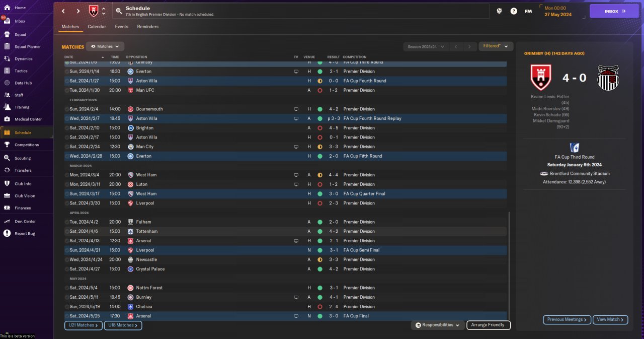This screenshot has height=339, width=644.
Task: Select the Man UFC 1 - 2 row
Action: coord(285,90)
